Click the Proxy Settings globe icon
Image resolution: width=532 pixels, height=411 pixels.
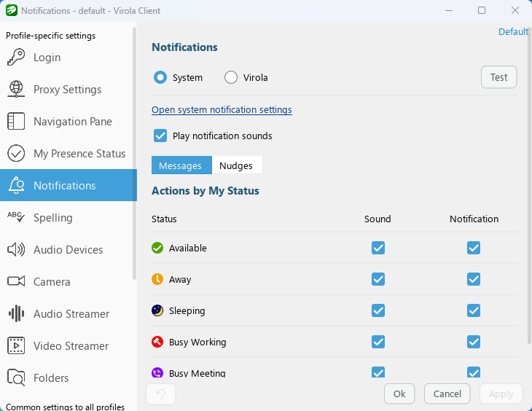(x=16, y=89)
